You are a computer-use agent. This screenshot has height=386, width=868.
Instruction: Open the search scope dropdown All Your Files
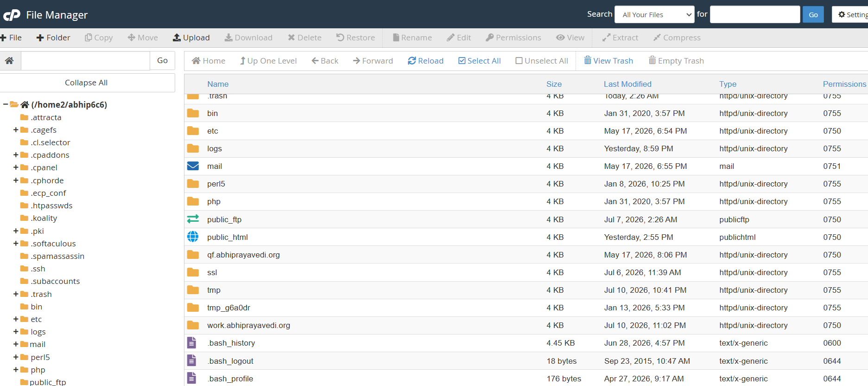point(654,14)
